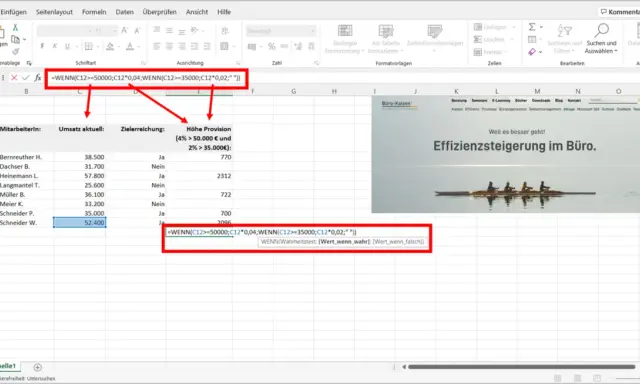The width and height of the screenshot is (640, 384).
Task: Toggle bold formatting
Action: click(x=42, y=46)
